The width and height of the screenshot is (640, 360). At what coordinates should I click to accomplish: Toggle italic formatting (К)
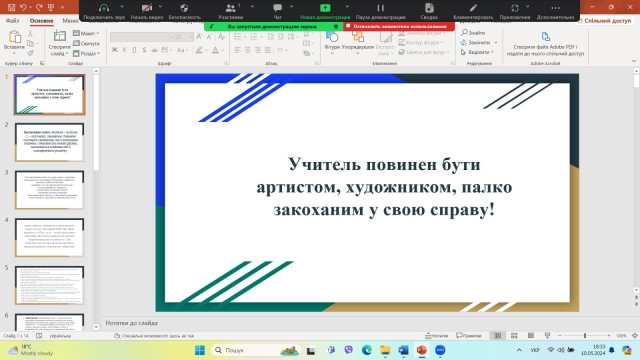(124, 50)
